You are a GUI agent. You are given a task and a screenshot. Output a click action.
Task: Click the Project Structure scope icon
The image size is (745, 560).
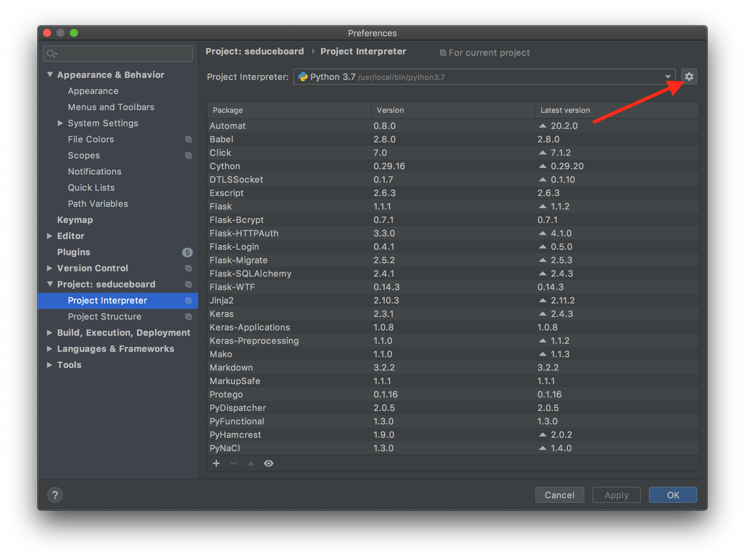point(188,317)
